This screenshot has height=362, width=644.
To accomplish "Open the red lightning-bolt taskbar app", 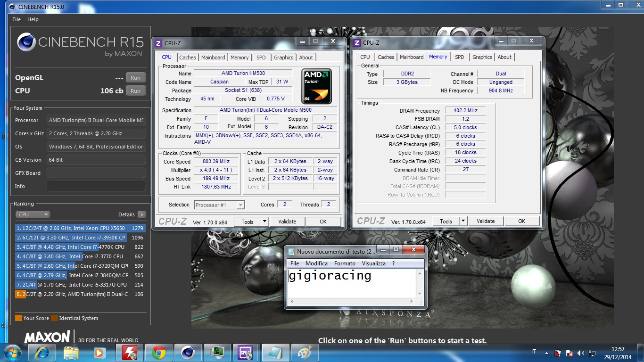I will 129,353.
